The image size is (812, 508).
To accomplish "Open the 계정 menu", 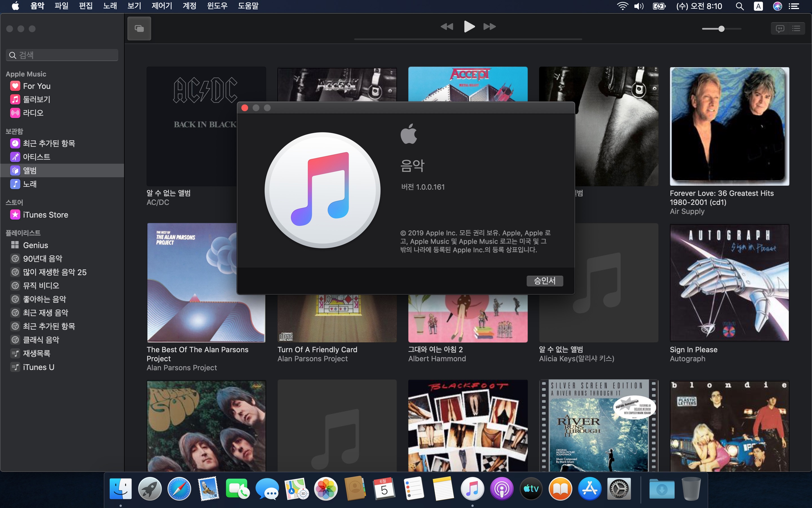I will click(x=189, y=6).
